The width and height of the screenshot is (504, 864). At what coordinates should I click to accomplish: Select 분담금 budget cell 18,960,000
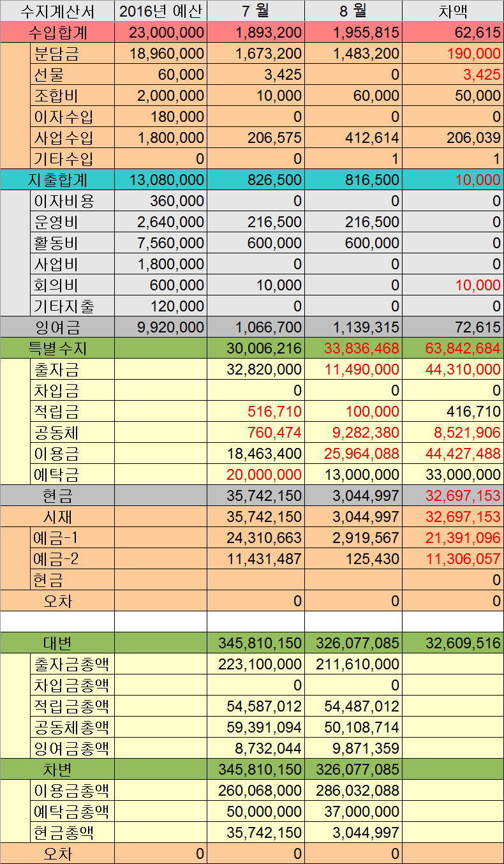coord(161,54)
